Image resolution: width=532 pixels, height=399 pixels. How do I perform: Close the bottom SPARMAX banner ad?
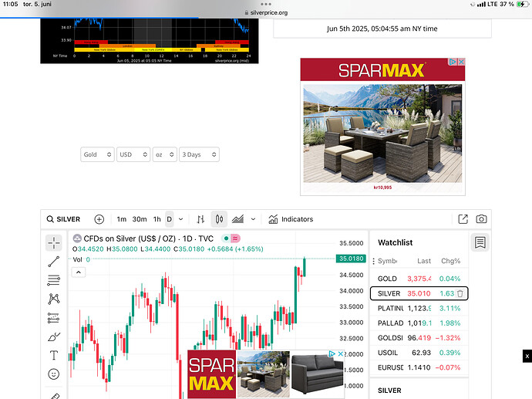coord(341,353)
